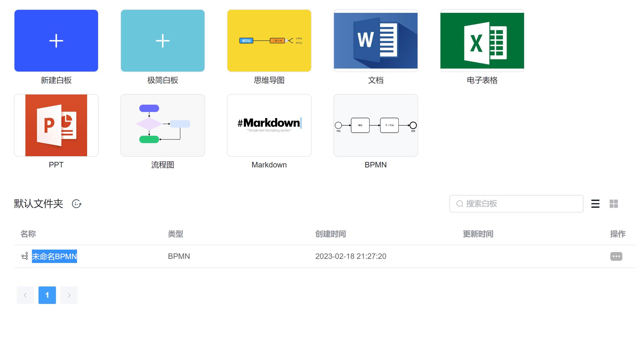Click the 流程图 label text
The height and width of the screenshot is (364, 636).
click(x=163, y=165)
